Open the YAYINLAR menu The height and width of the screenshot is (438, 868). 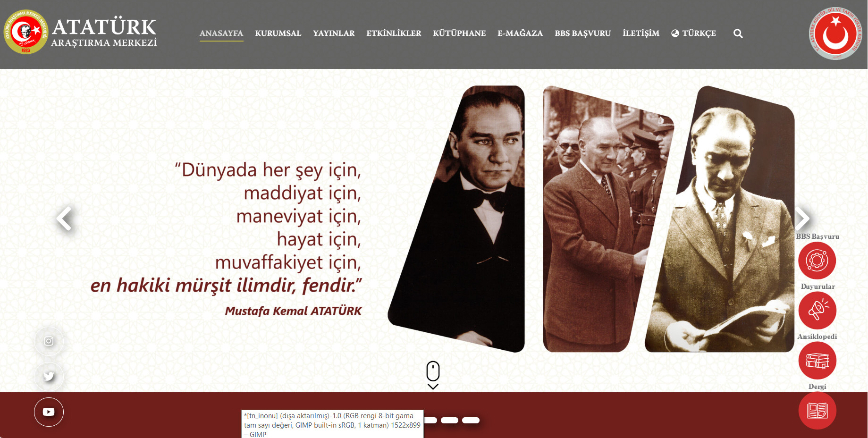pos(334,34)
